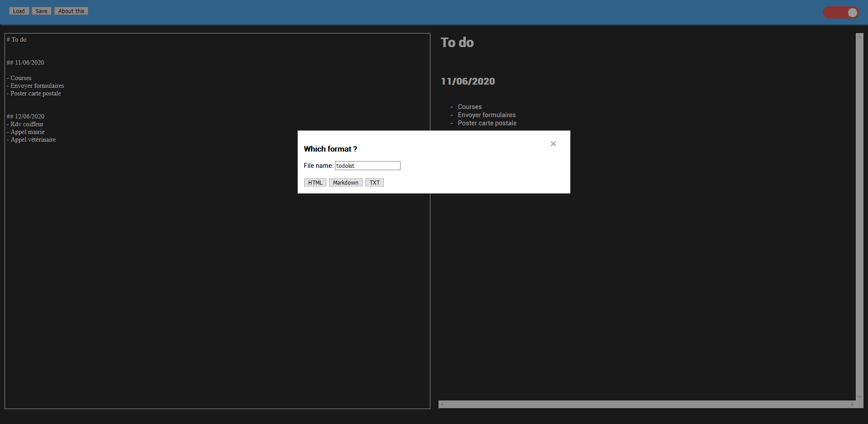Toggle the dark mode switch
Screen dimensions: 868x424
click(841, 13)
